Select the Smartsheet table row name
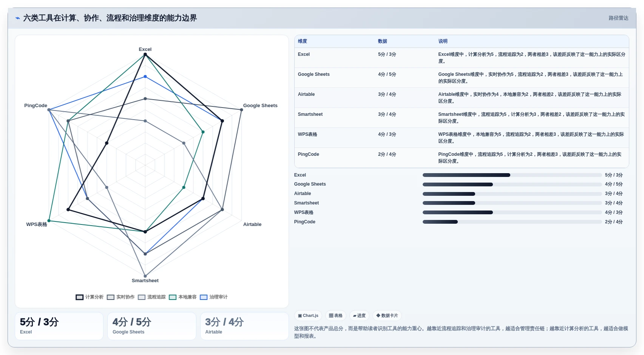Image resolution: width=644 pixels, height=355 pixels. click(310, 114)
